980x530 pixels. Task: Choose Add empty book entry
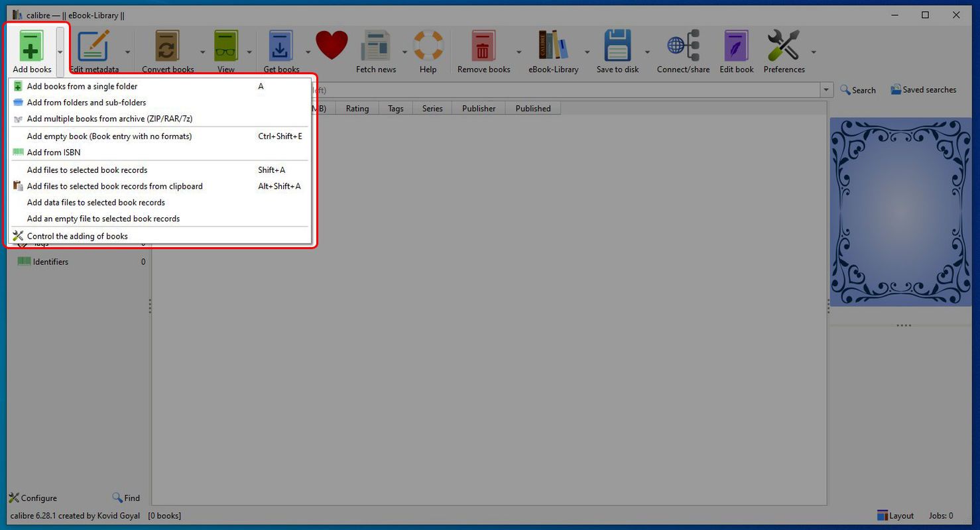pyautogui.click(x=159, y=136)
